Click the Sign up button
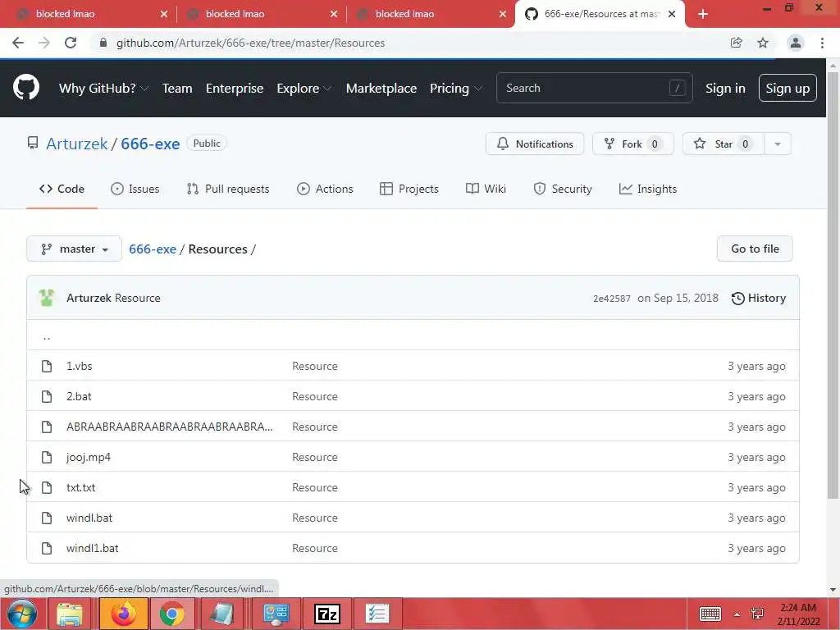840x630 pixels. pyautogui.click(x=787, y=88)
